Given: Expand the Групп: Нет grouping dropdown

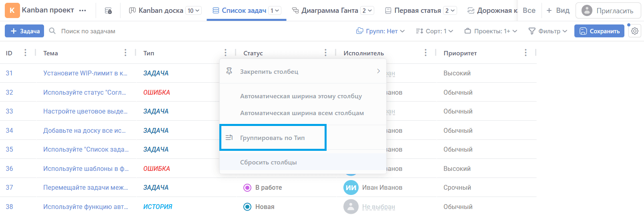Looking at the screenshot, I should tap(381, 31).
